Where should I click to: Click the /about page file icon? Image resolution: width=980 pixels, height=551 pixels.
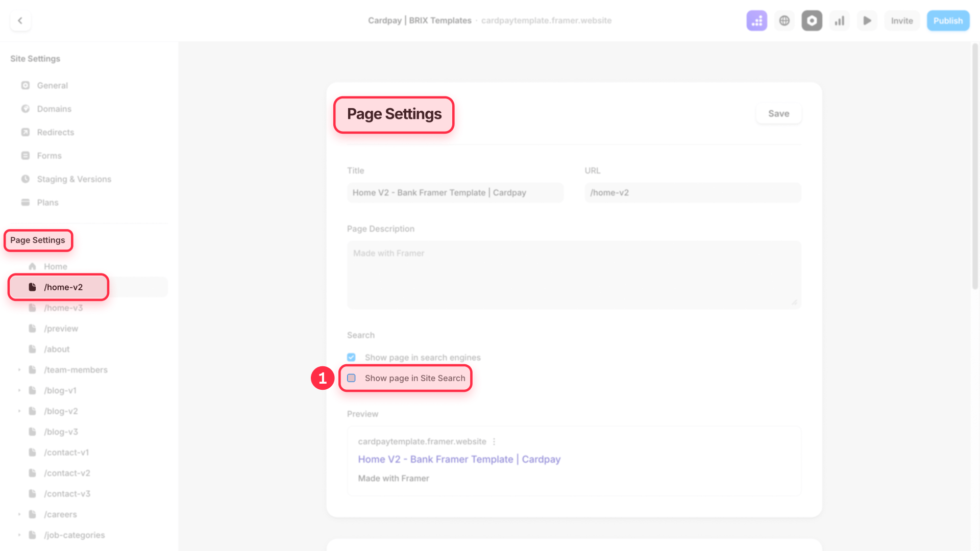(32, 349)
